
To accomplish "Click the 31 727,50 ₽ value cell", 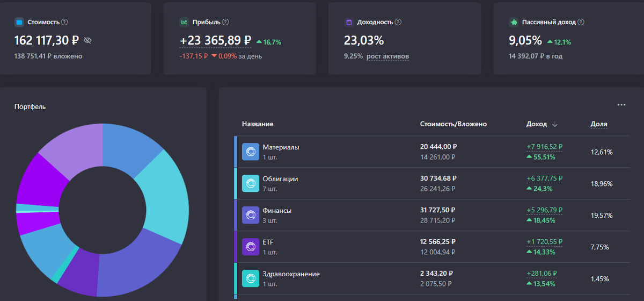I will [x=438, y=210].
